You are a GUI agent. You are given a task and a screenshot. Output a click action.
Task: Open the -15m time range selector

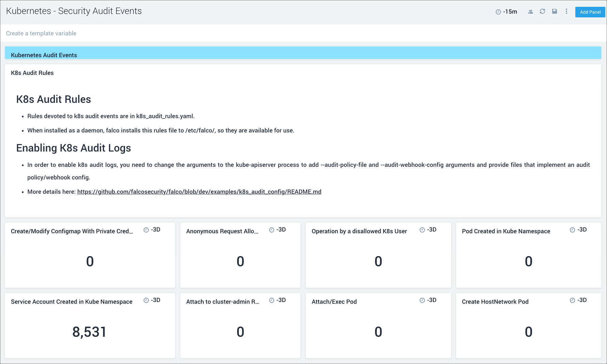coord(507,12)
